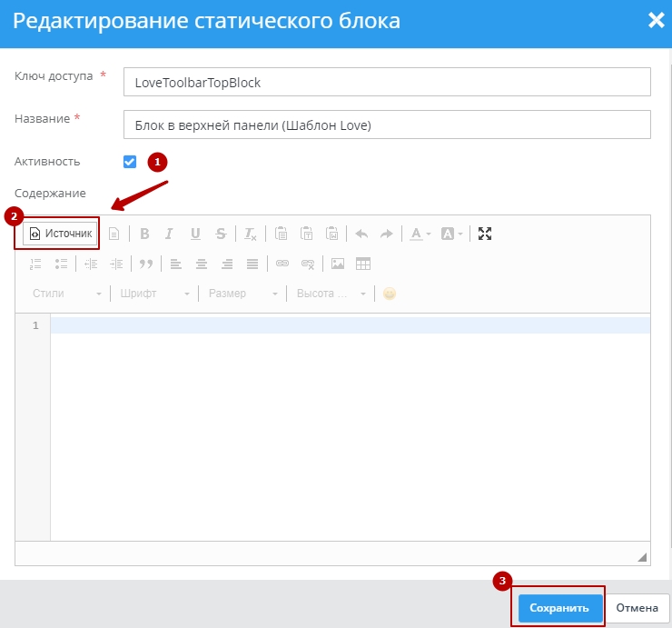Screen dimensions: 672x628
Task: Uncheck the Активность checkbox
Action: 130,162
